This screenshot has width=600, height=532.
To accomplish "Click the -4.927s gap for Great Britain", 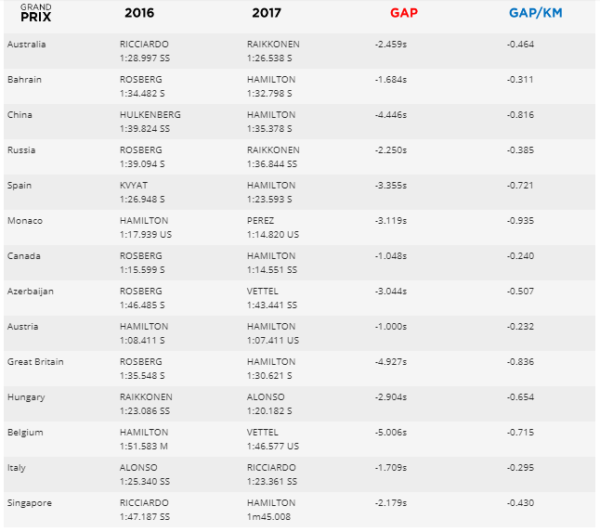I will coord(391,361).
